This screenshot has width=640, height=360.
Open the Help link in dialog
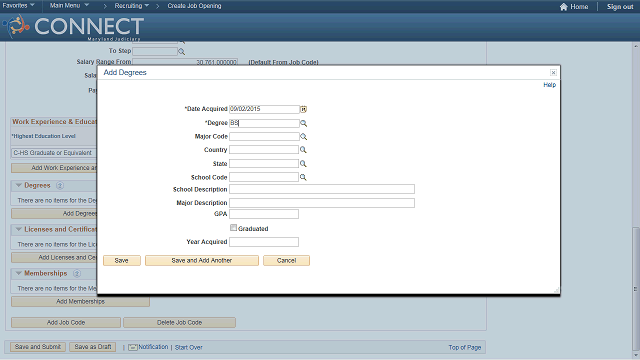pyautogui.click(x=549, y=85)
